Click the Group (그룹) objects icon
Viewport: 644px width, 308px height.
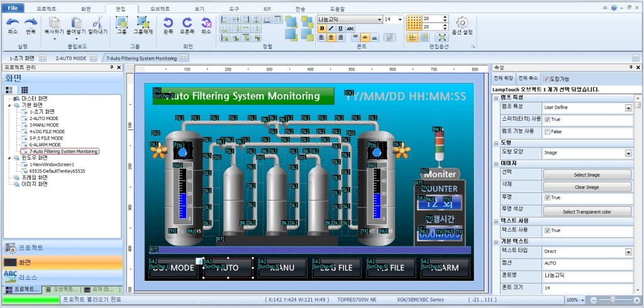(121, 23)
